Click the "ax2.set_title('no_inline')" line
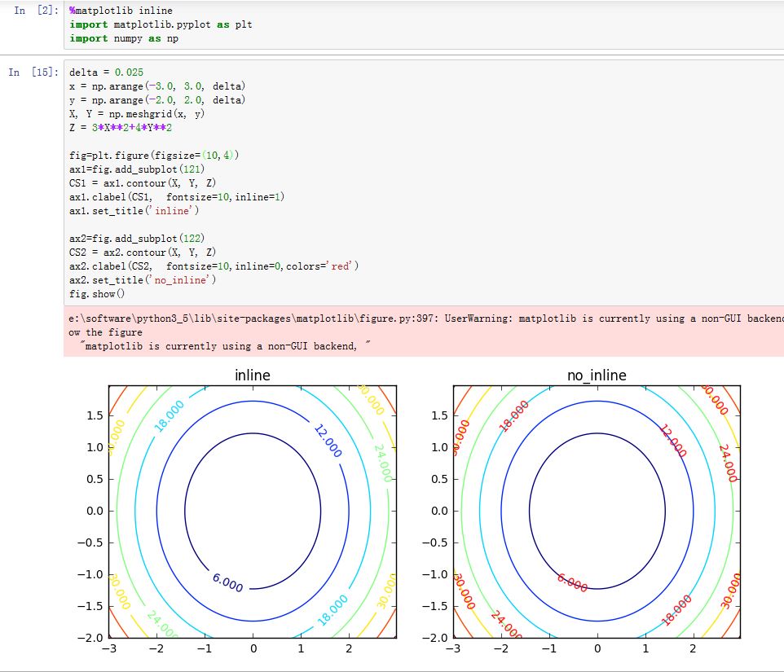Screen dimensions: 784x672 coord(143,280)
